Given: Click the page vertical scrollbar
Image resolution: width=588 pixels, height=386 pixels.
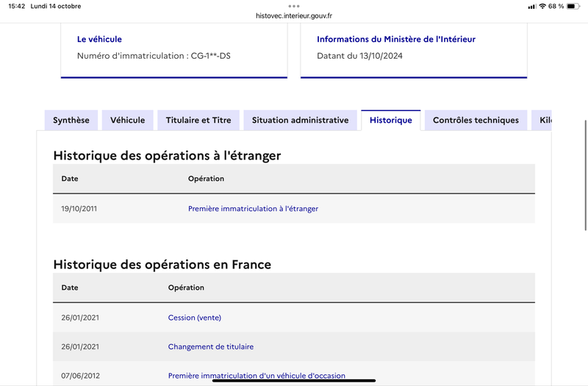Looking at the screenshot, I should (x=585, y=175).
